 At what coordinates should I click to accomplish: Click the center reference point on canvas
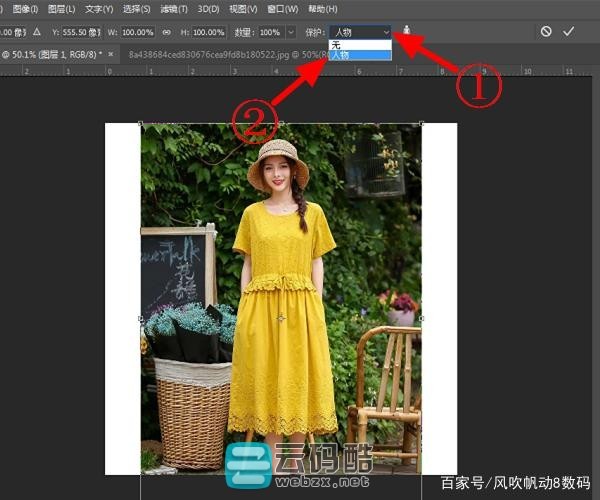[280, 318]
